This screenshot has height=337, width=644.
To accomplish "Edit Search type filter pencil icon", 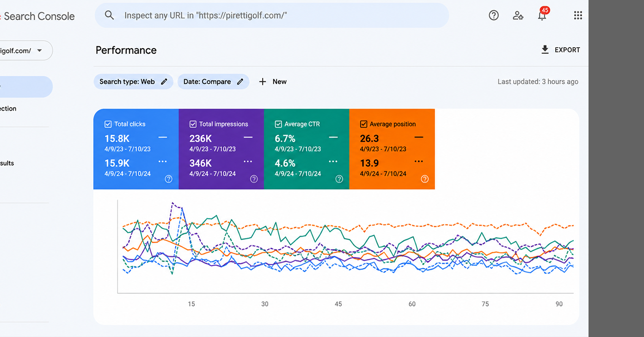I will 164,81.
